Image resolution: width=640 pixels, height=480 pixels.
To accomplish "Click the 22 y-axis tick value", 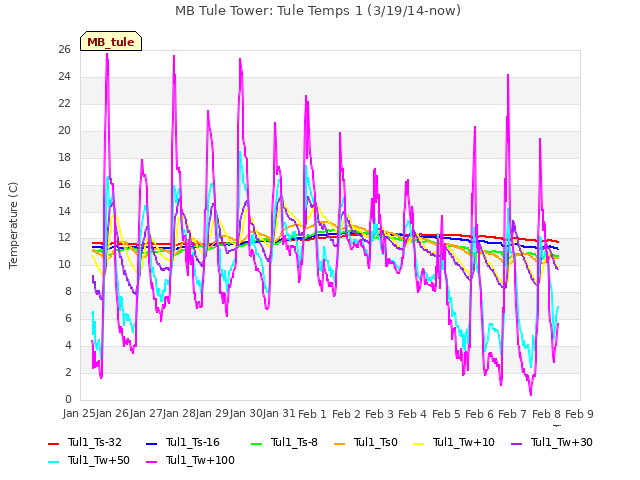I will coord(64,104).
